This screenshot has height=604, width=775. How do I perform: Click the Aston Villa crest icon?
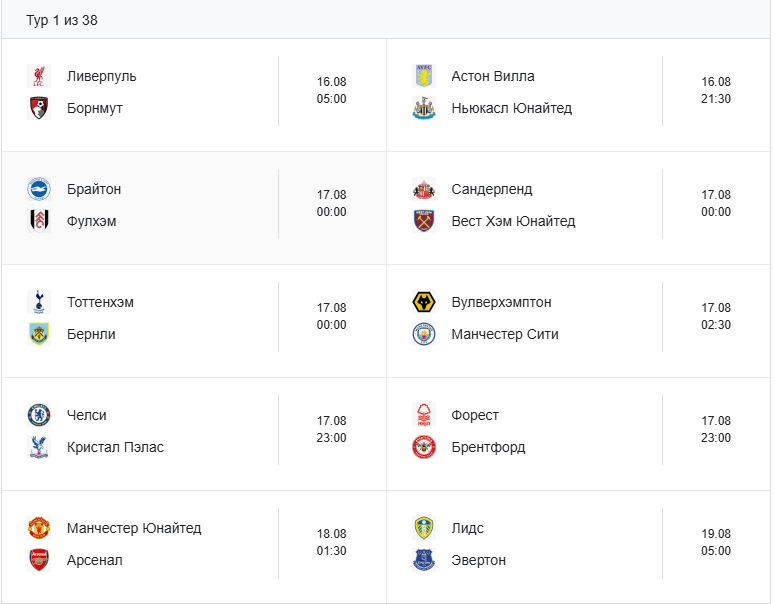click(424, 76)
